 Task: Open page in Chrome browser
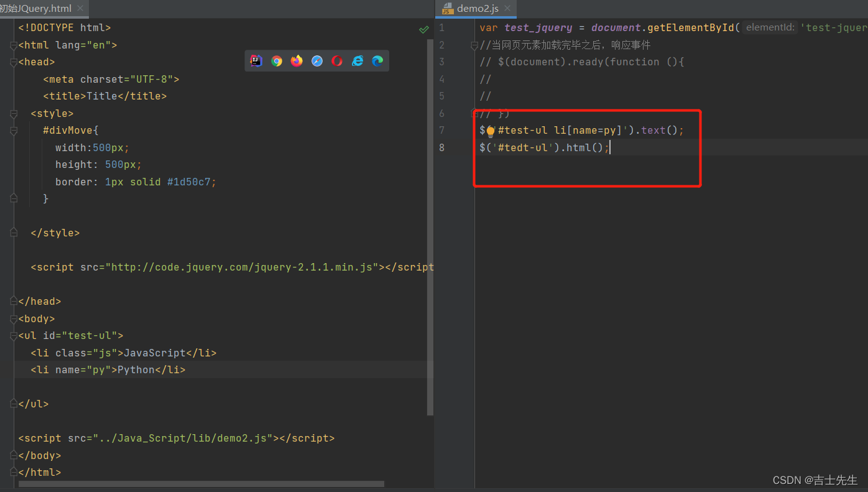[277, 60]
